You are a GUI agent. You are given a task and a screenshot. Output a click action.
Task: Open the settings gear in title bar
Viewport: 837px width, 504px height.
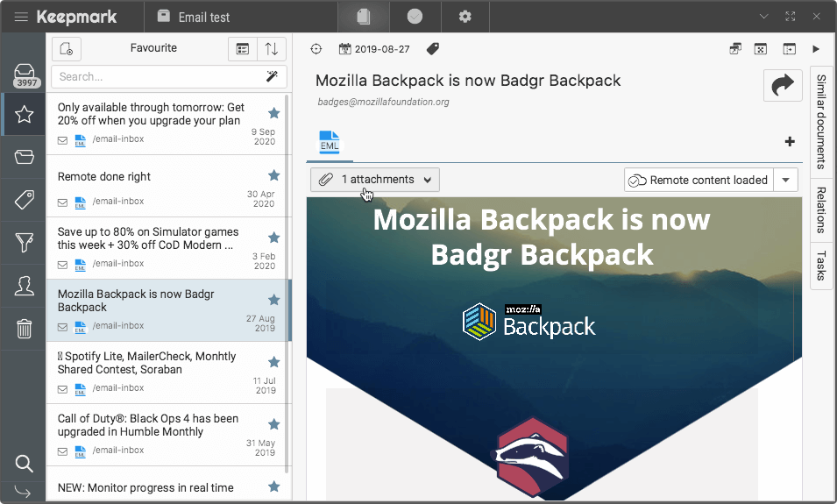465,17
